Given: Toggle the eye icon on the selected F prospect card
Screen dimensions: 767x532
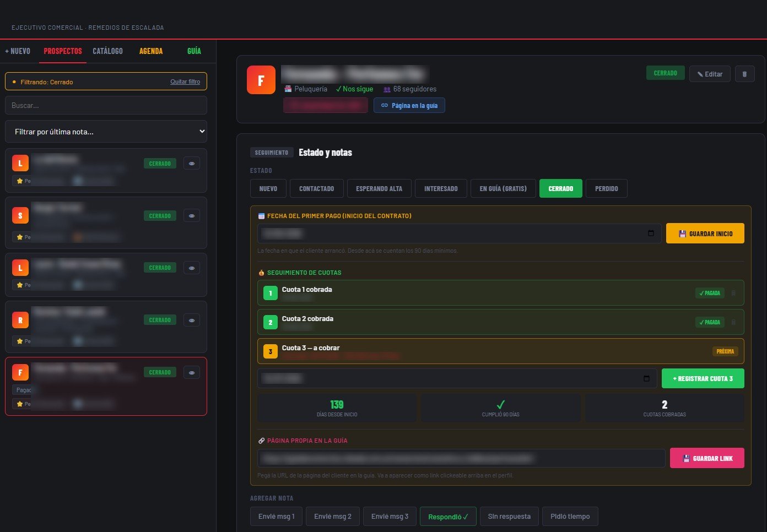Looking at the screenshot, I should [192, 373].
